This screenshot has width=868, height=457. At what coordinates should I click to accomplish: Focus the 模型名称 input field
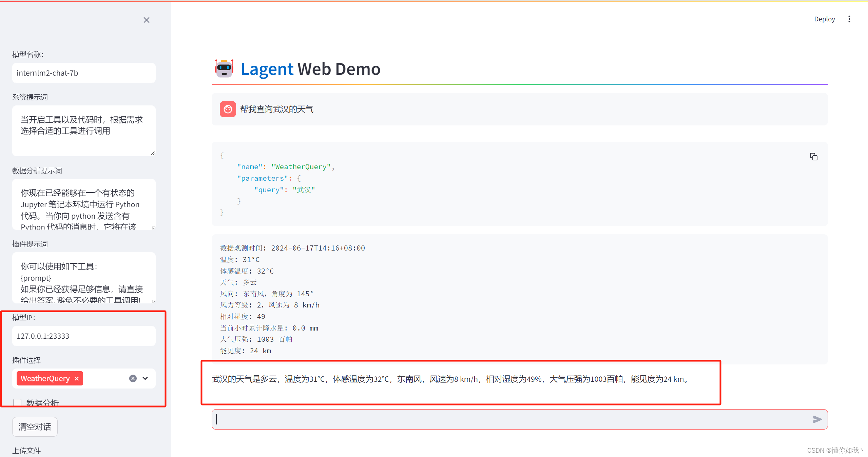(x=84, y=73)
